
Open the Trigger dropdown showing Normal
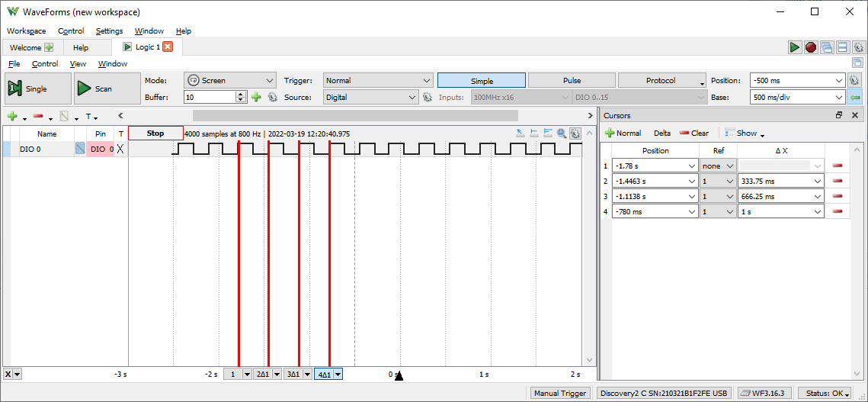(x=378, y=80)
